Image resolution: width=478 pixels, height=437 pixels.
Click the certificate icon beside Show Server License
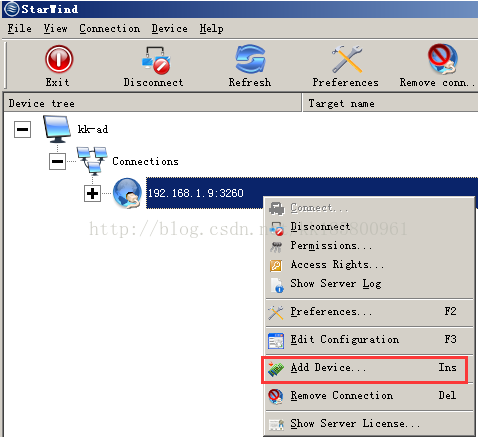click(x=276, y=425)
